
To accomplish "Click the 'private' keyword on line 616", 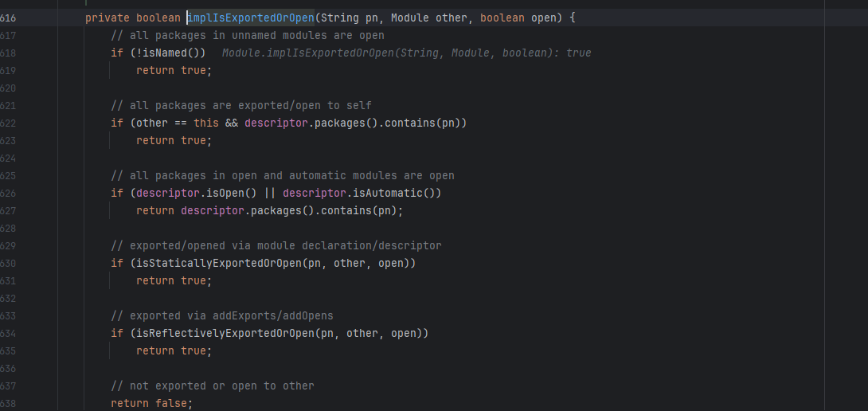I will tap(108, 18).
